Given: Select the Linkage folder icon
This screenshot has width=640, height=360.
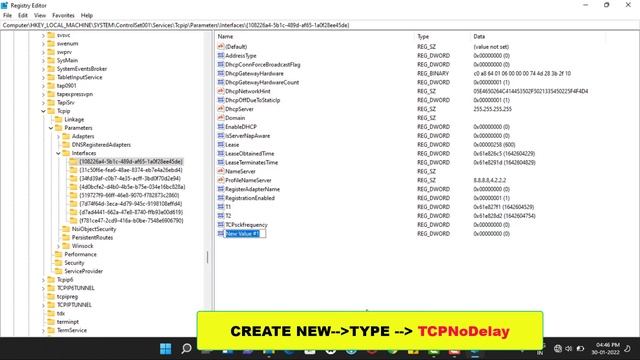Looking at the screenshot, I should tap(58, 119).
